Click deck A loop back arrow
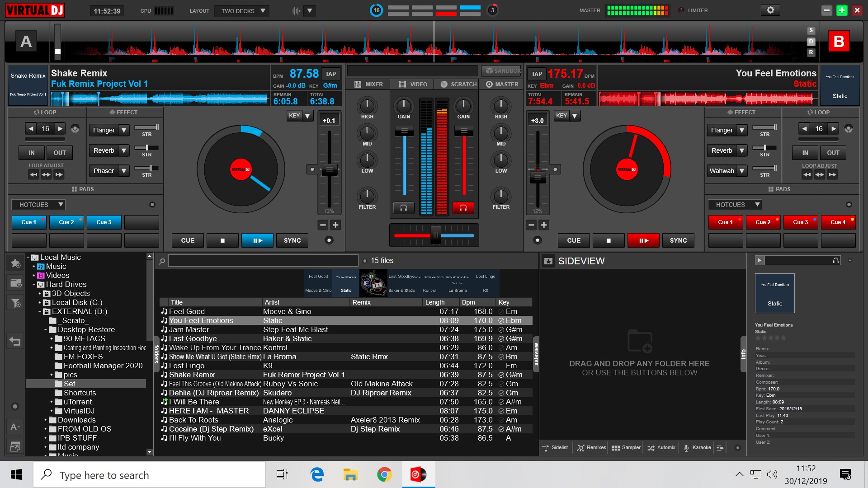Image resolution: width=868 pixels, height=488 pixels. point(31,129)
